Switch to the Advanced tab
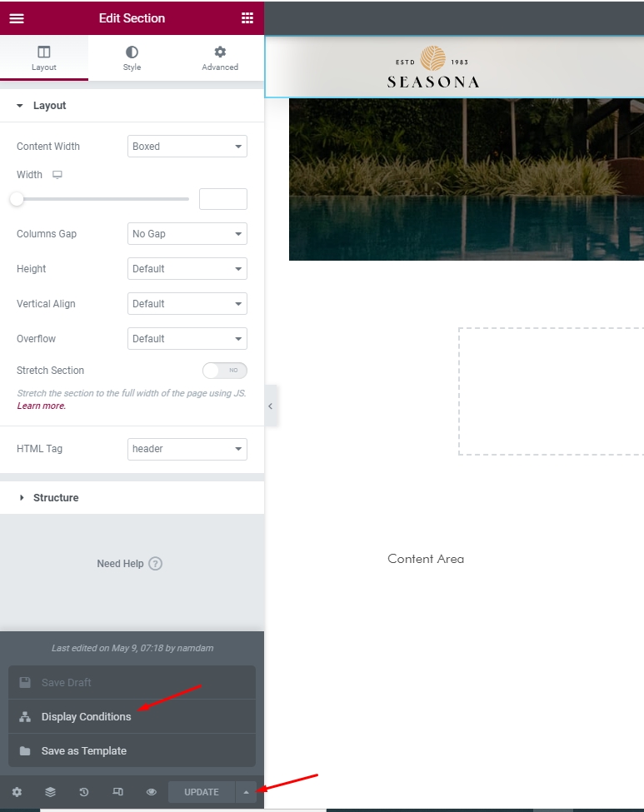This screenshot has height=812, width=644. [x=220, y=58]
